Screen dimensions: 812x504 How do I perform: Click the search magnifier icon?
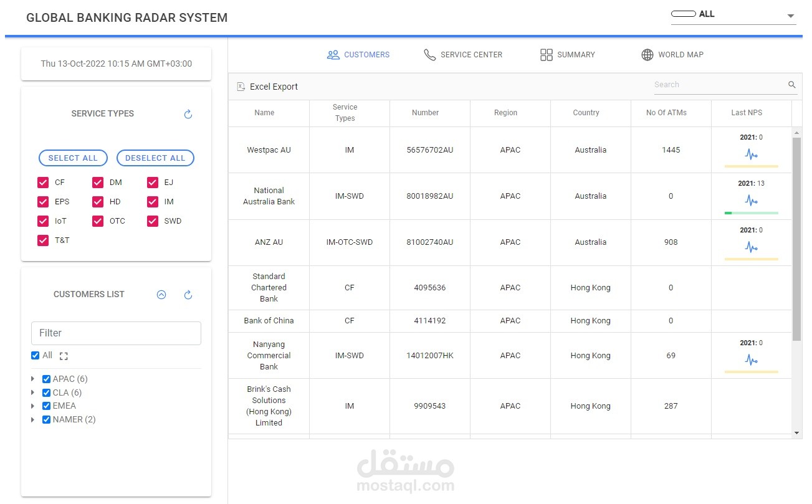791,84
